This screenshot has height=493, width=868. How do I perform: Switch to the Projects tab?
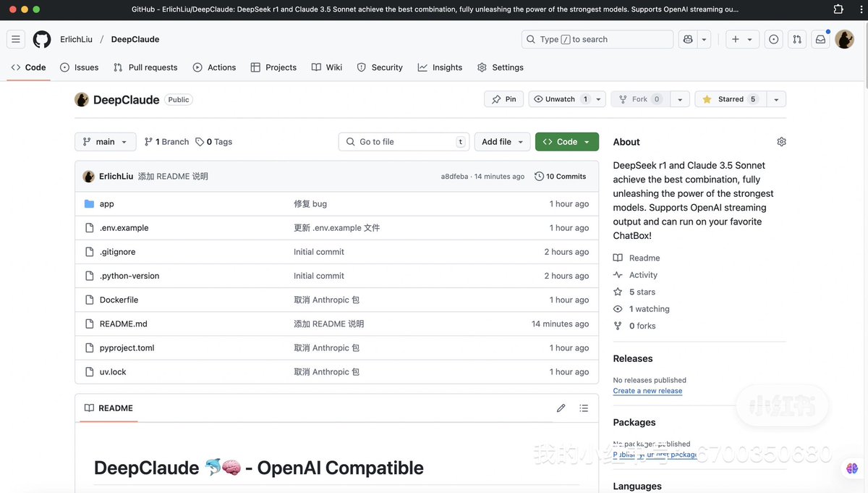[x=273, y=67]
